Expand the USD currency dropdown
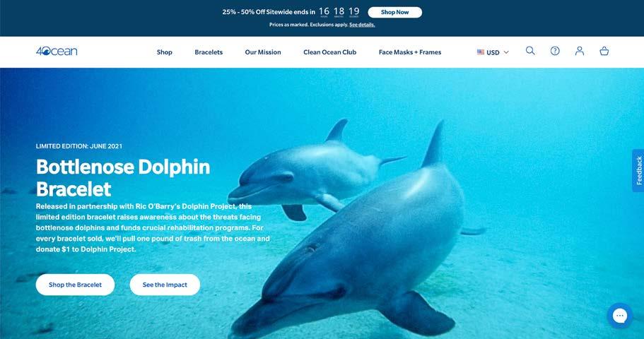The image size is (644, 339). click(493, 52)
